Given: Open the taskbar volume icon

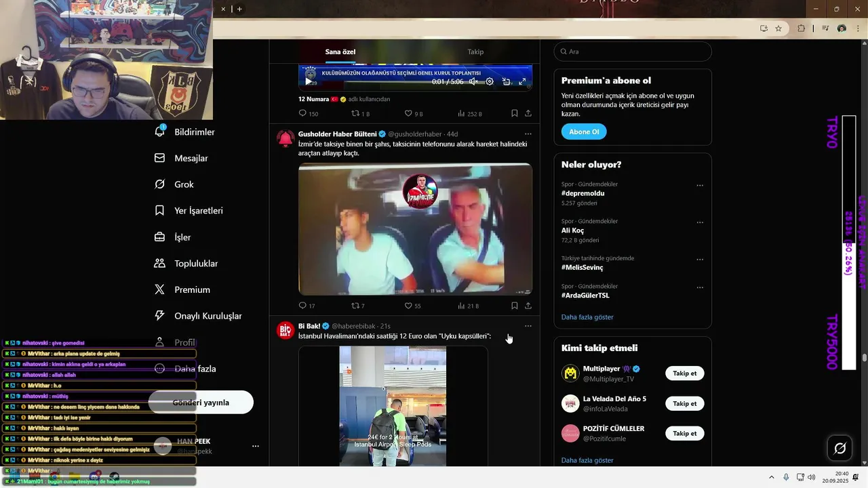Looking at the screenshot, I should (x=812, y=477).
